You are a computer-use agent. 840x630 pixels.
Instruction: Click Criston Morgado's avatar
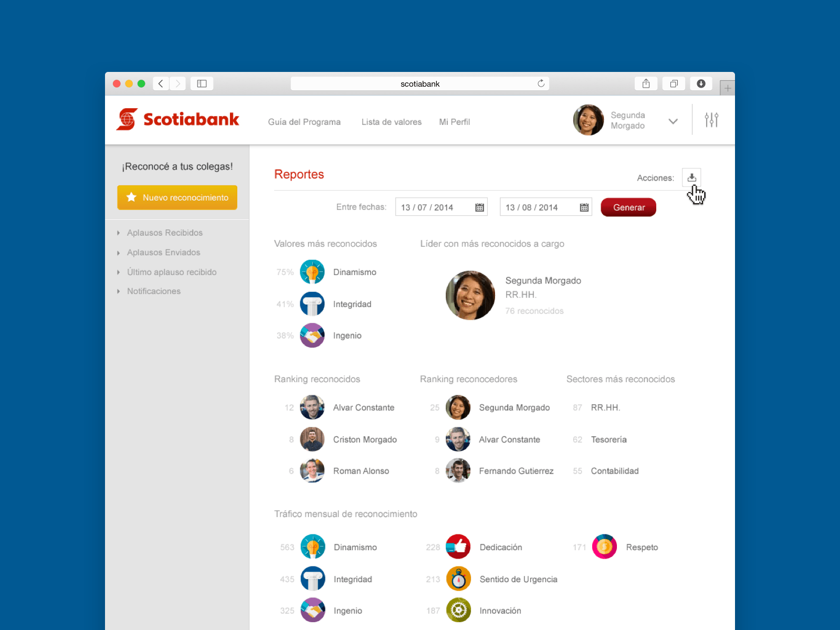(312, 439)
